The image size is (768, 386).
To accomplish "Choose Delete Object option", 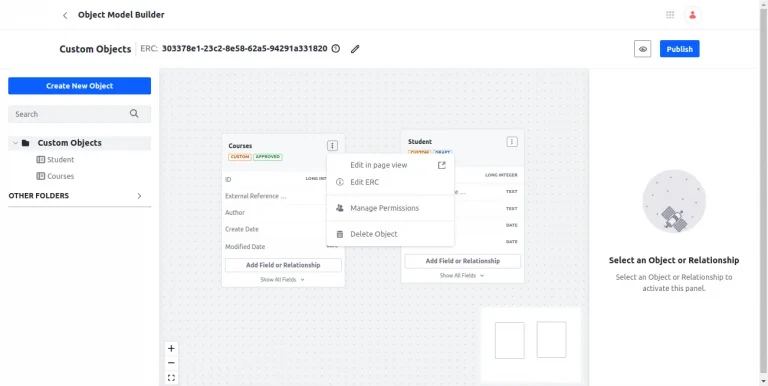I will click(390, 234).
